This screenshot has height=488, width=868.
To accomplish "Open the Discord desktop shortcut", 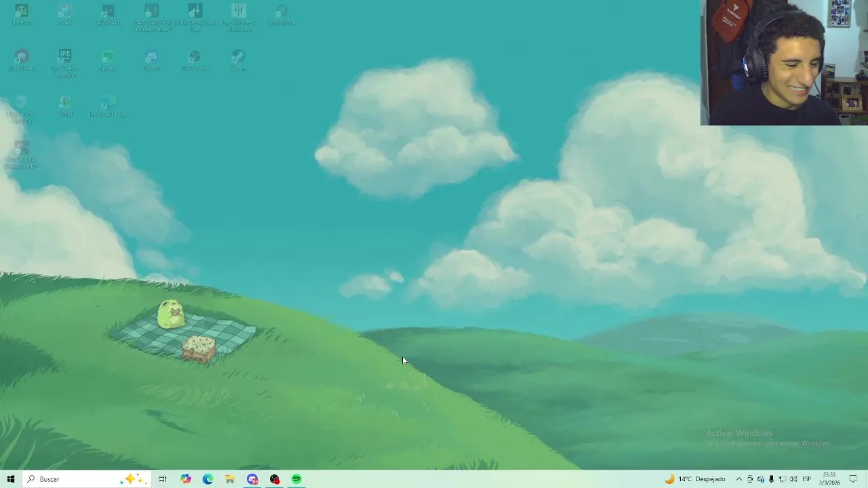I will 151,60.
